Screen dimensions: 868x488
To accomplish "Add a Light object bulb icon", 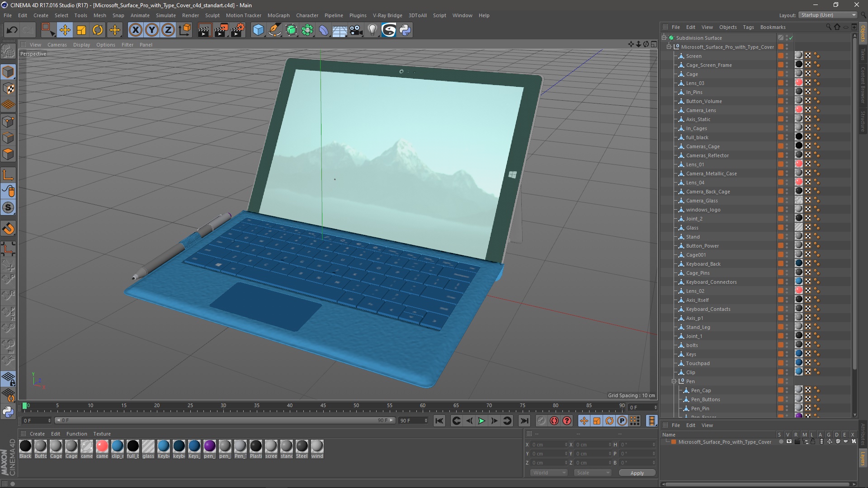I will (x=372, y=30).
